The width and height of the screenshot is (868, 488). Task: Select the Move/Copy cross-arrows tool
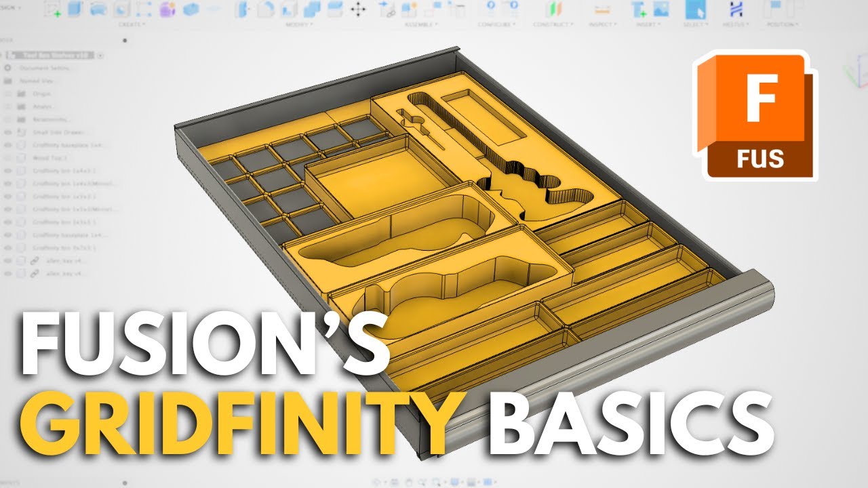[x=357, y=9]
